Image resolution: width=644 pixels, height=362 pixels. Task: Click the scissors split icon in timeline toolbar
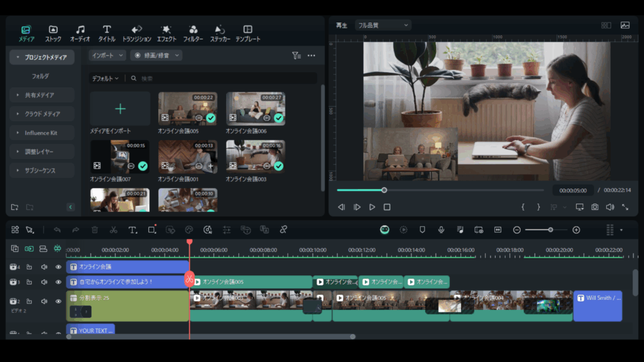pyautogui.click(x=113, y=230)
